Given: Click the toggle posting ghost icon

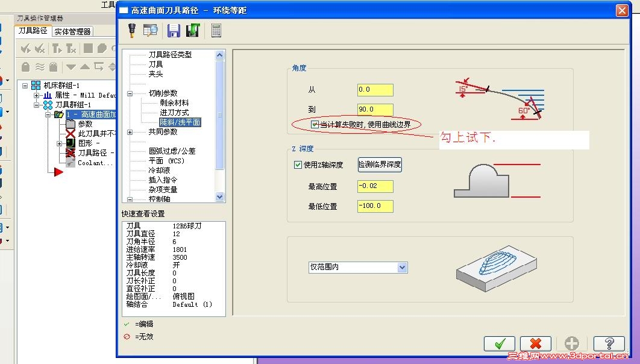Looking at the screenshot, I should [x=53, y=66].
